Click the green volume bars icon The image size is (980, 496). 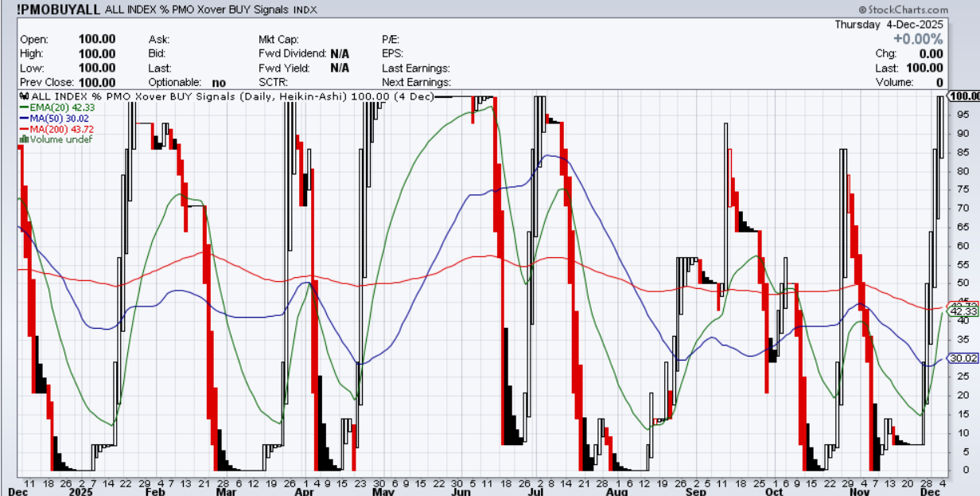point(25,139)
